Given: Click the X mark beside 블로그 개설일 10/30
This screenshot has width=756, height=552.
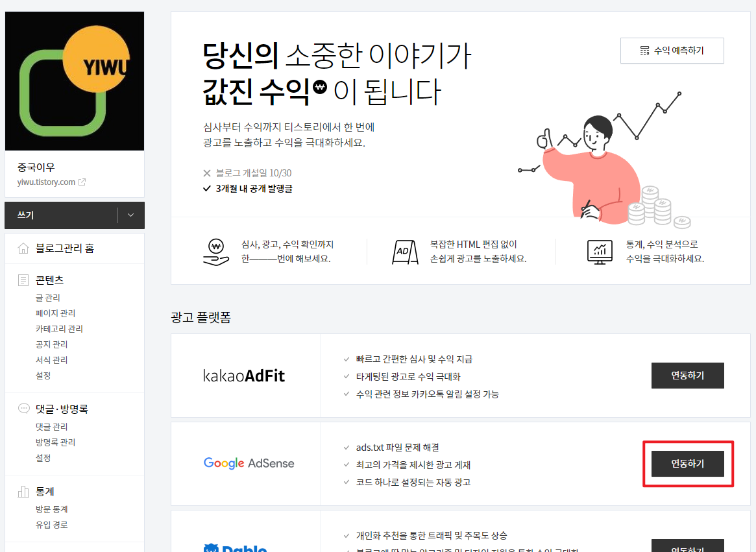Looking at the screenshot, I should [207, 173].
